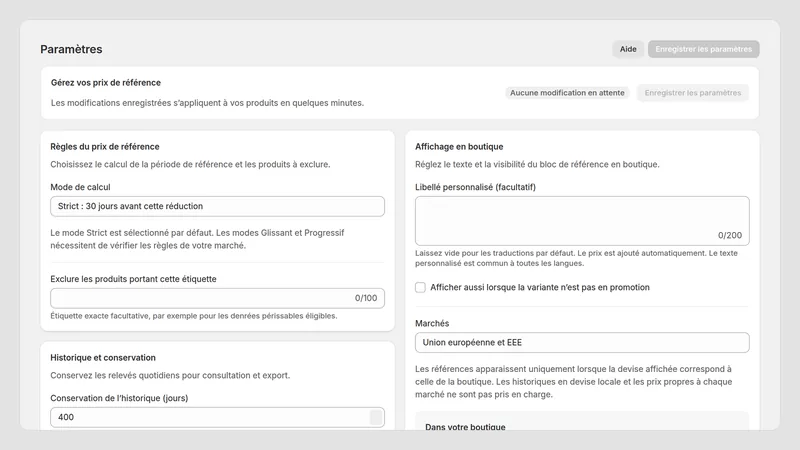800x450 pixels.
Task: Click the 0/100 character counter
Action: pos(366,298)
